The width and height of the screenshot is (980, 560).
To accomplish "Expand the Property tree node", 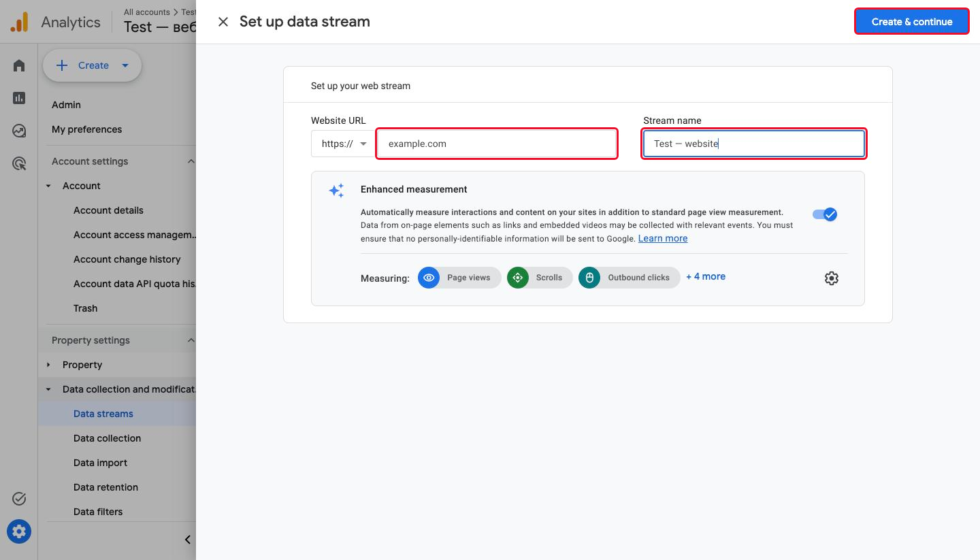I will (x=48, y=365).
